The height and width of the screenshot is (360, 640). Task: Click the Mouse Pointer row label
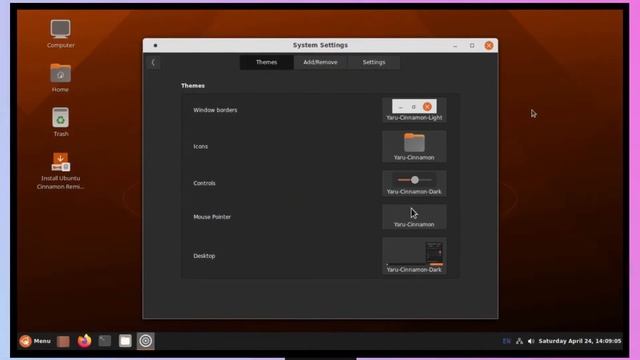[212, 217]
